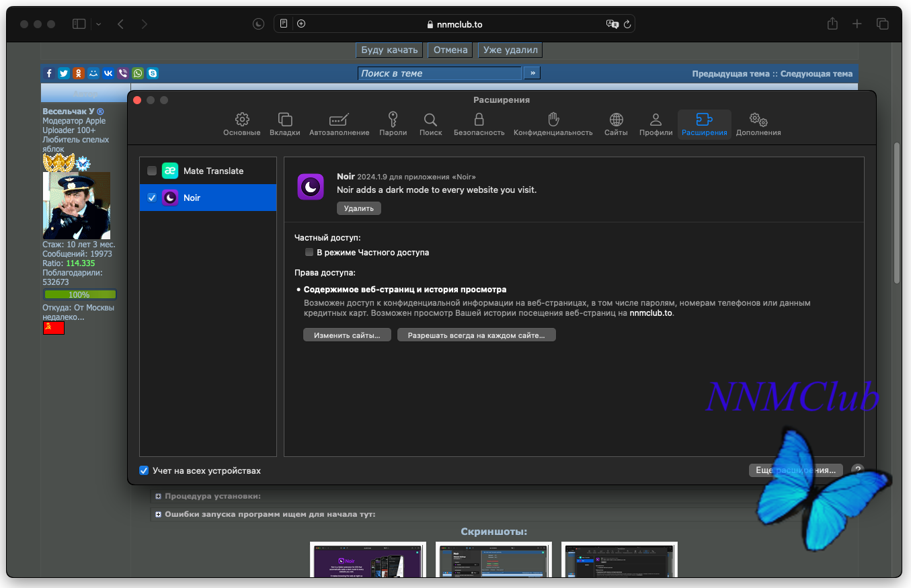Go forward with Safari forward arrow
The image size is (911, 588).
tap(144, 24)
